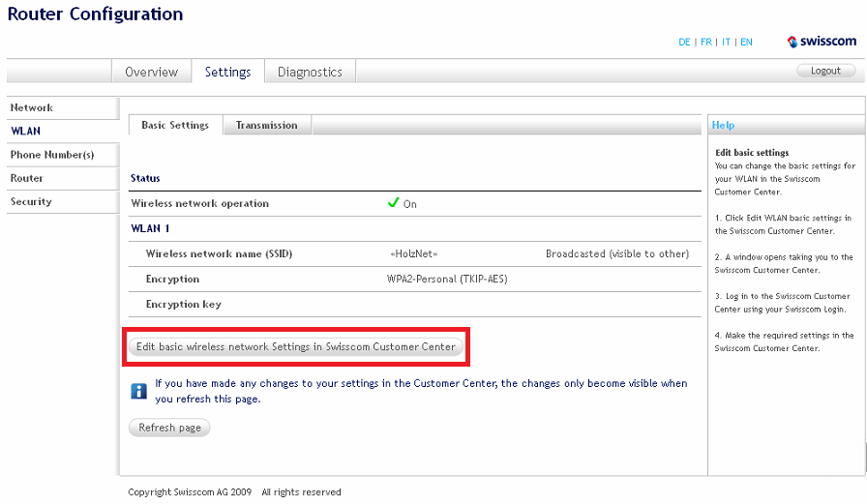Select WLAN in the sidebar
867x504 pixels.
pyautogui.click(x=63, y=131)
